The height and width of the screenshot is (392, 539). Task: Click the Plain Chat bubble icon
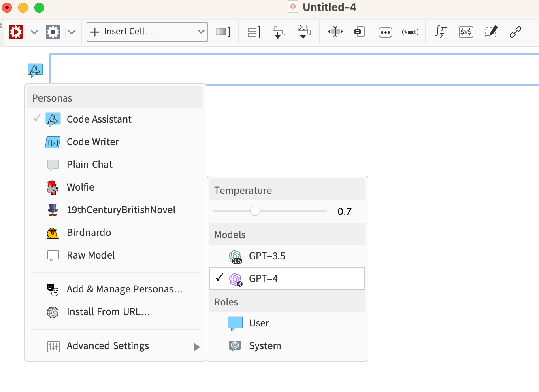coord(53,165)
